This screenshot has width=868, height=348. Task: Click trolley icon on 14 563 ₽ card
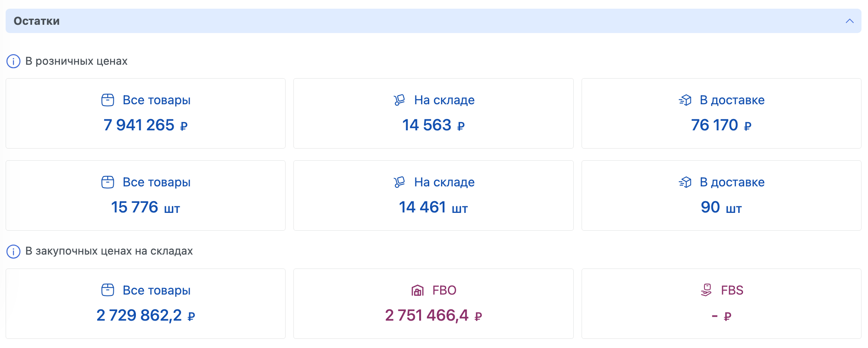399,100
